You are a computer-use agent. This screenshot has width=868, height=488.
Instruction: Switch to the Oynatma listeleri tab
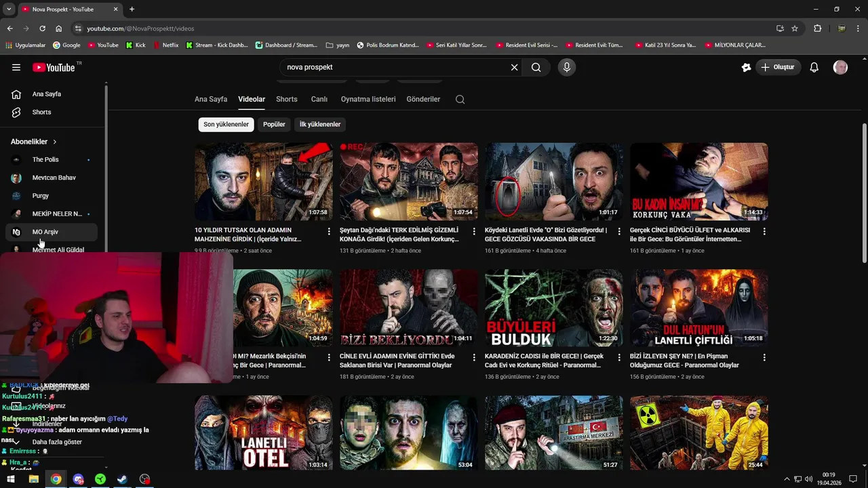pyautogui.click(x=368, y=99)
